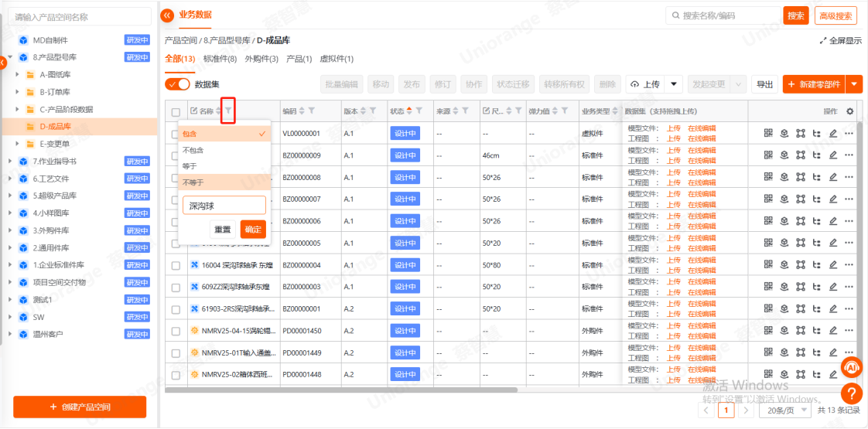Open the filter icon of the 来源 column
868x429 pixels.
point(465,111)
